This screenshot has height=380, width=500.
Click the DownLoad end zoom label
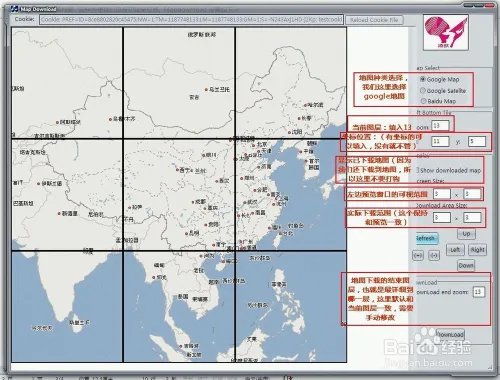pyautogui.click(x=443, y=292)
